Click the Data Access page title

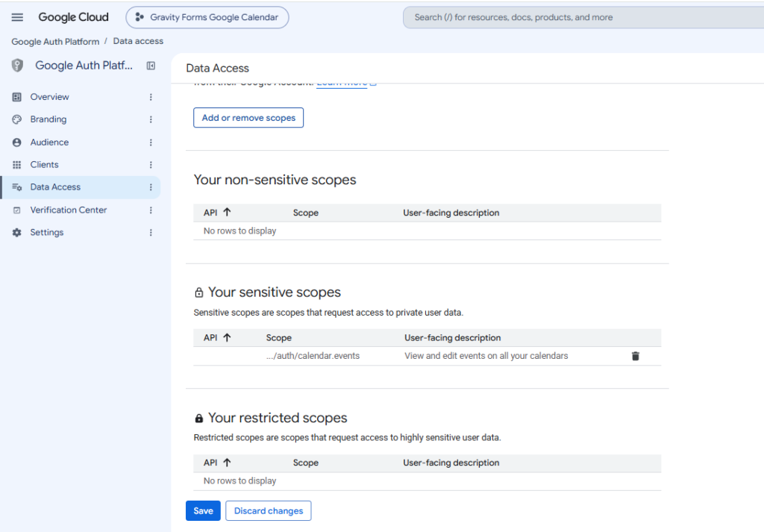217,68
